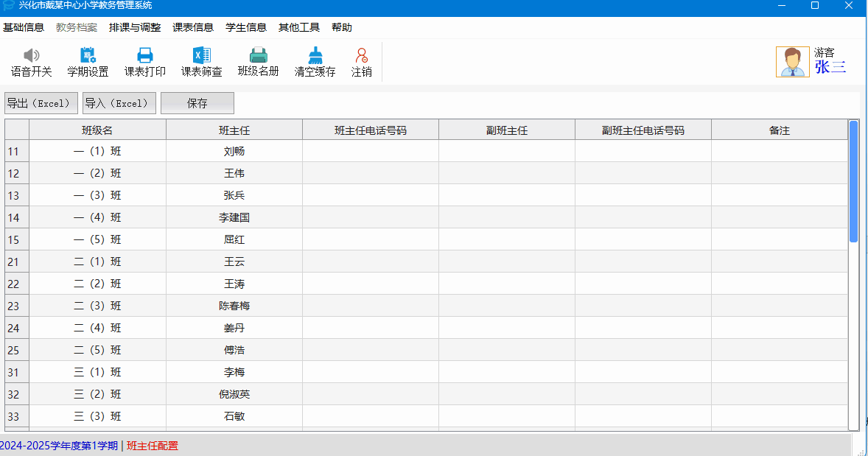Open 课表筛查 Excel icon
Image resolution: width=868 pixels, height=456 pixels.
201,56
